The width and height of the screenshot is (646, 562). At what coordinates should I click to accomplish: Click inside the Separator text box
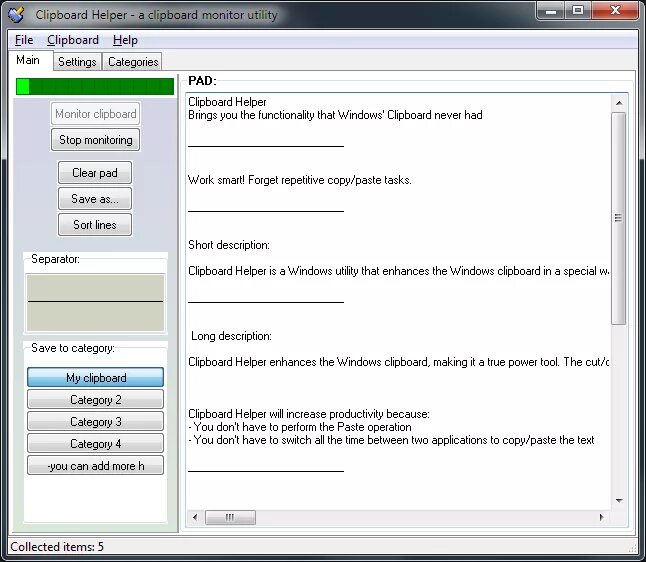[x=96, y=303]
